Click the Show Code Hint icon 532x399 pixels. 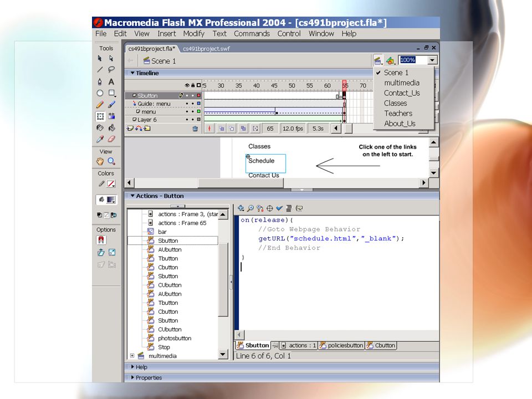299,208
